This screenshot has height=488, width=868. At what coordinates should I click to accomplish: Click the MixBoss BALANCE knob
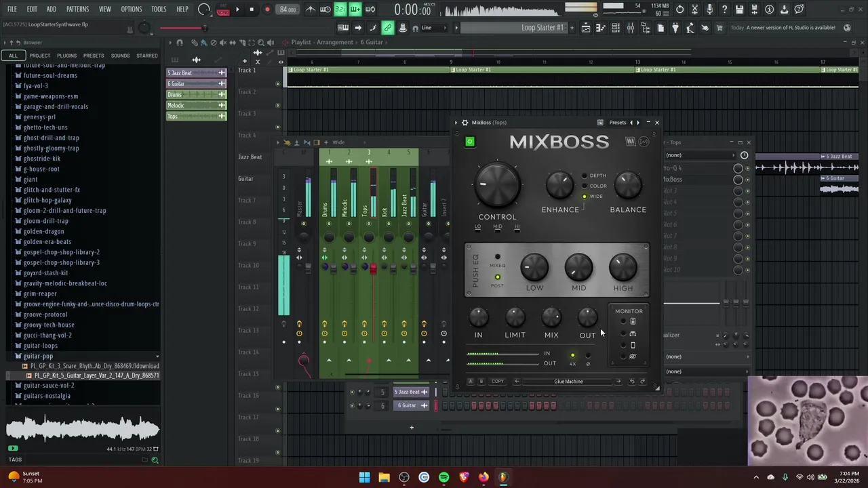(628, 184)
